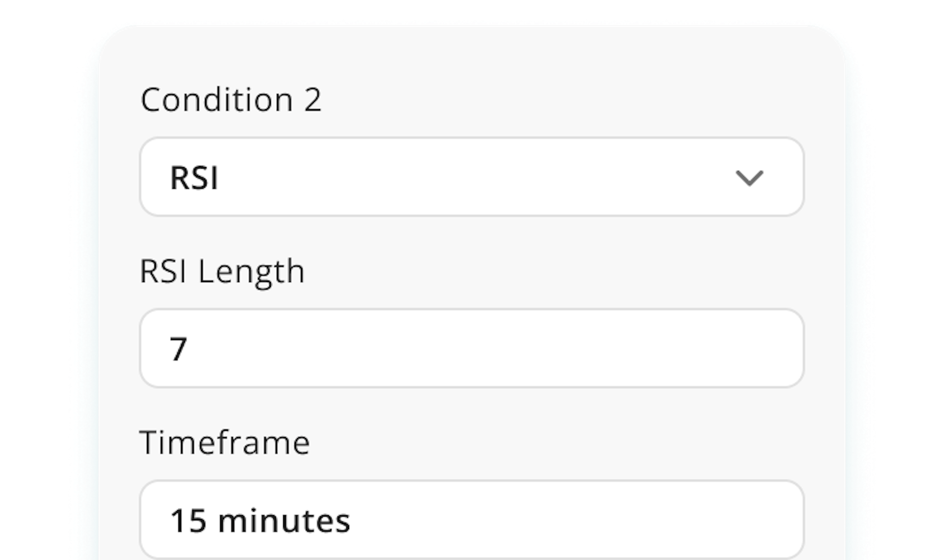Select the RSI Length input showing 7
The height and width of the screenshot is (560, 944).
472,347
